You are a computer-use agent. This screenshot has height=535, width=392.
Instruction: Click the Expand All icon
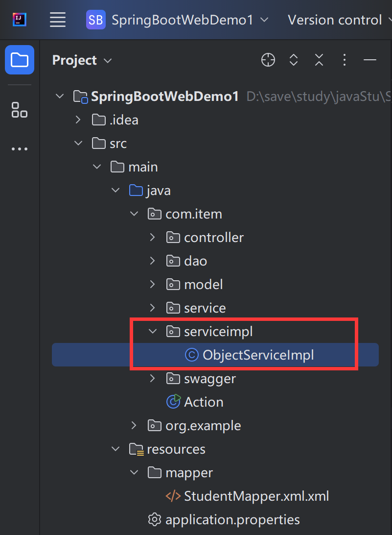click(x=294, y=60)
